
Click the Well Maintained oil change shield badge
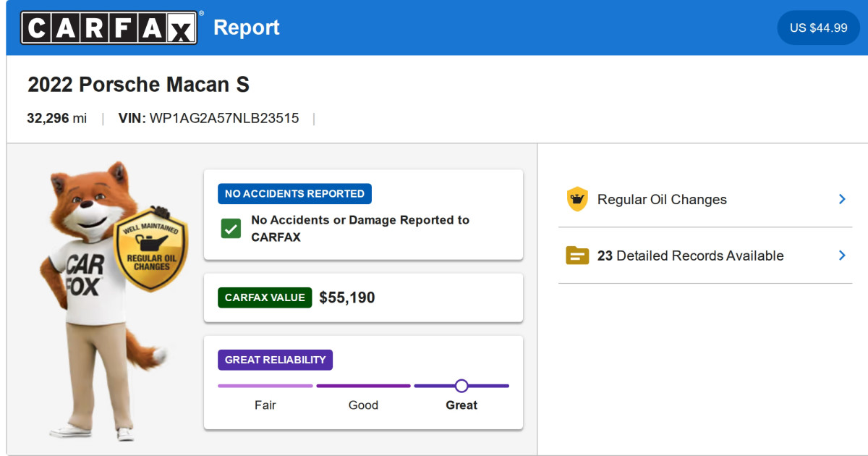[x=151, y=249]
